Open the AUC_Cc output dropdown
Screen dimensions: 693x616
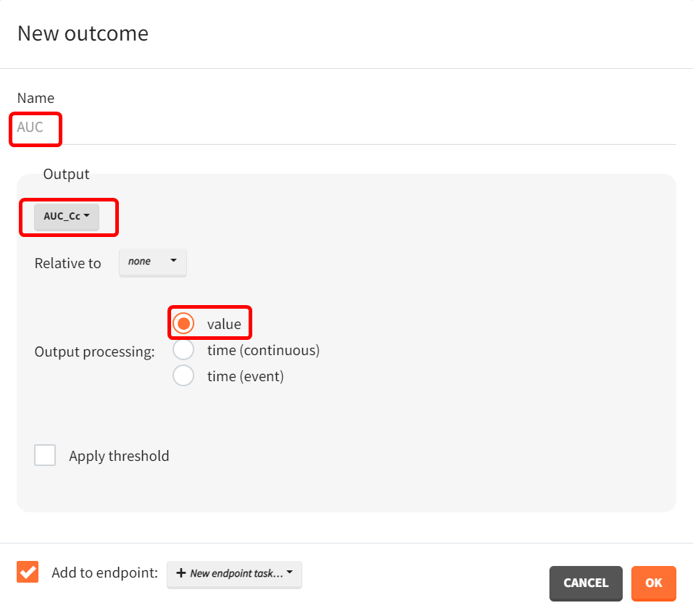point(66,216)
